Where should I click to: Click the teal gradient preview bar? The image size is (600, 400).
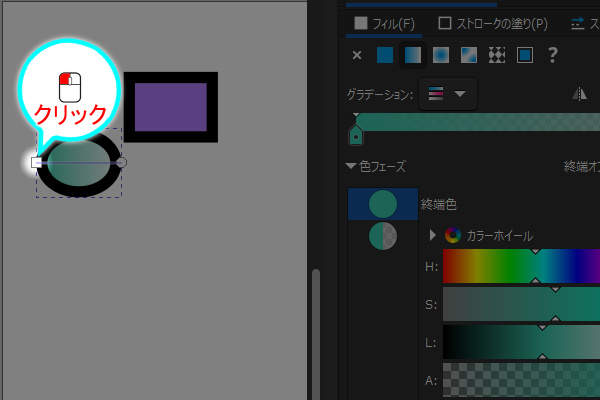coord(478,122)
